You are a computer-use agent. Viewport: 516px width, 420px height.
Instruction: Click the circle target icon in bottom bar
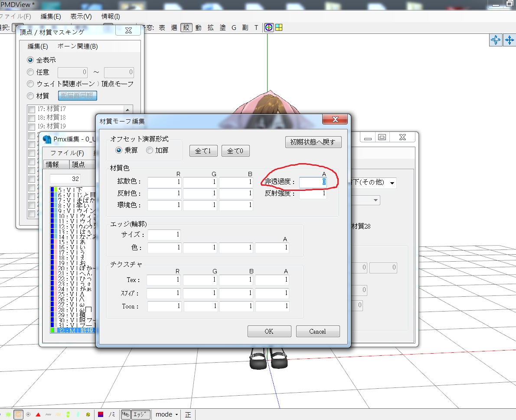(28, 414)
